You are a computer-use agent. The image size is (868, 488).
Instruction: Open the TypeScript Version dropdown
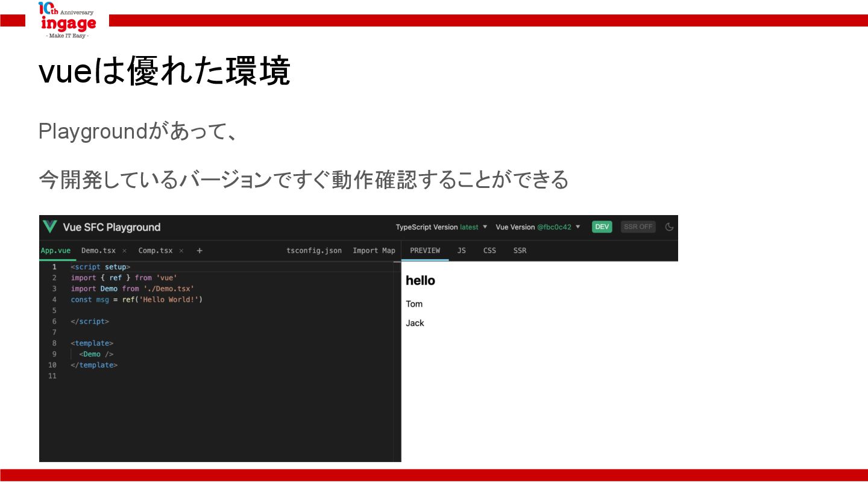(x=442, y=227)
